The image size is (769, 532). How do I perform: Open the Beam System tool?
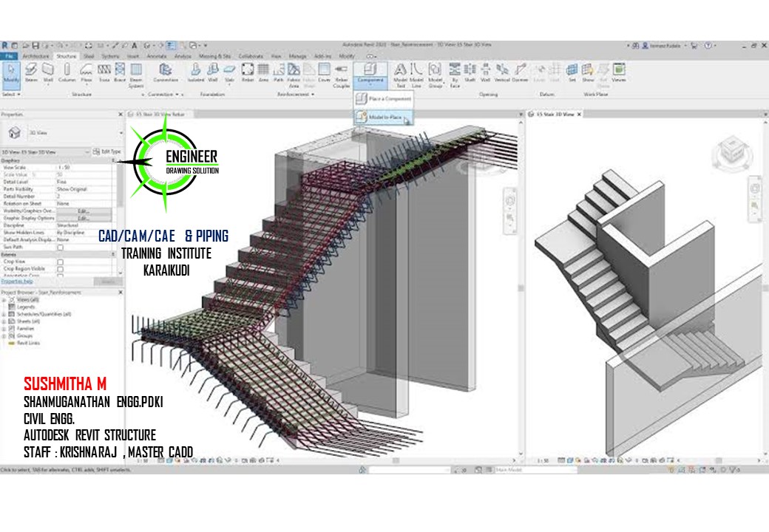(x=136, y=75)
